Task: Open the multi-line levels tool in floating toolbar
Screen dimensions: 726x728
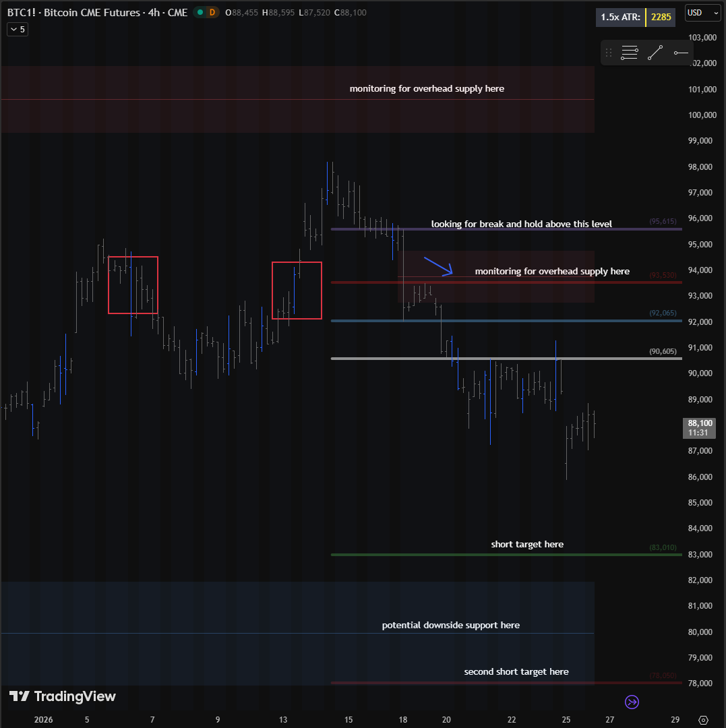Action: click(x=630, y=53)
